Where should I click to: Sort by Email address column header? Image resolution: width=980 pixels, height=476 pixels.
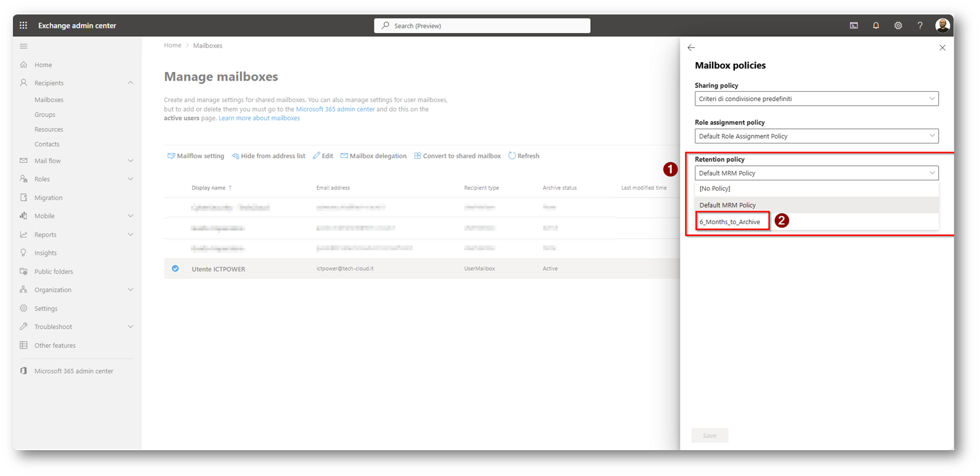[333, 188]
